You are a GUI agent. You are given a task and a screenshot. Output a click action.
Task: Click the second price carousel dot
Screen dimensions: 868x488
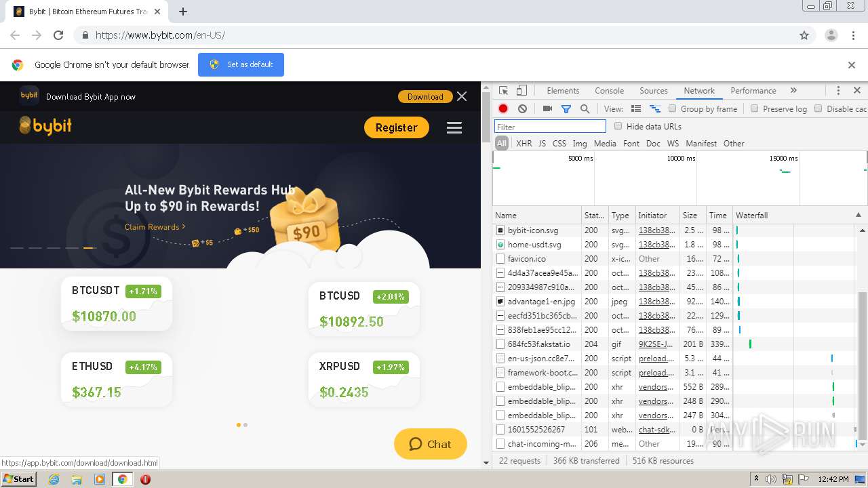[x=245, y=425]
